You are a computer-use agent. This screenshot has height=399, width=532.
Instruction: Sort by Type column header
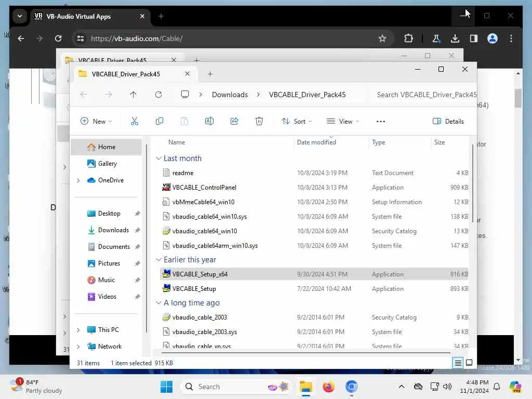(x=378, y=142)
